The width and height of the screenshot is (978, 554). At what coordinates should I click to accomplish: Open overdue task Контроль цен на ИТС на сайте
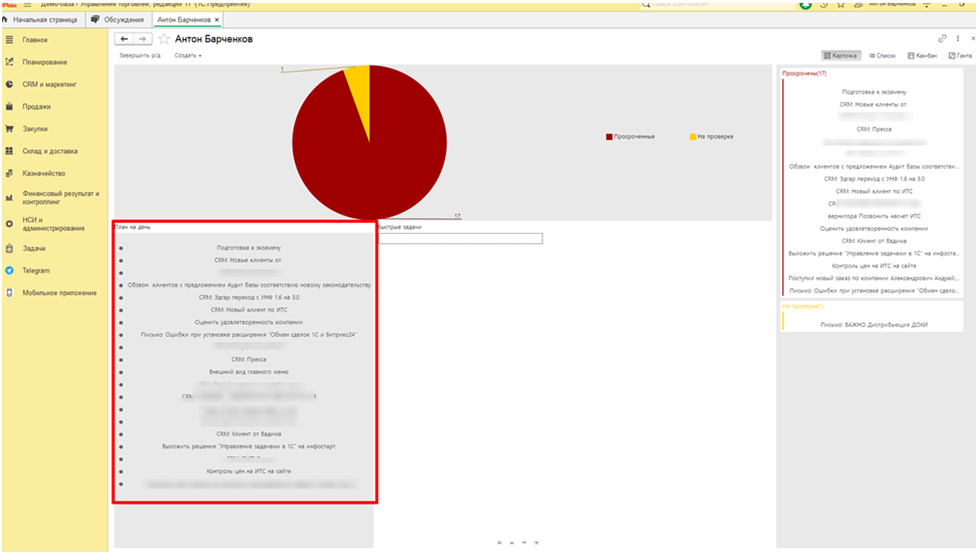click(874, 266)
